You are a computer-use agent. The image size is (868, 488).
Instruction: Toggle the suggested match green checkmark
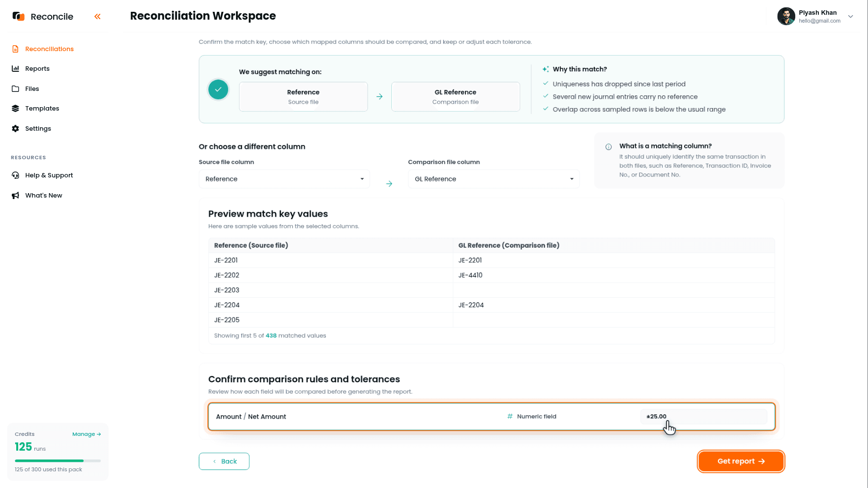[x=218, y=89]
